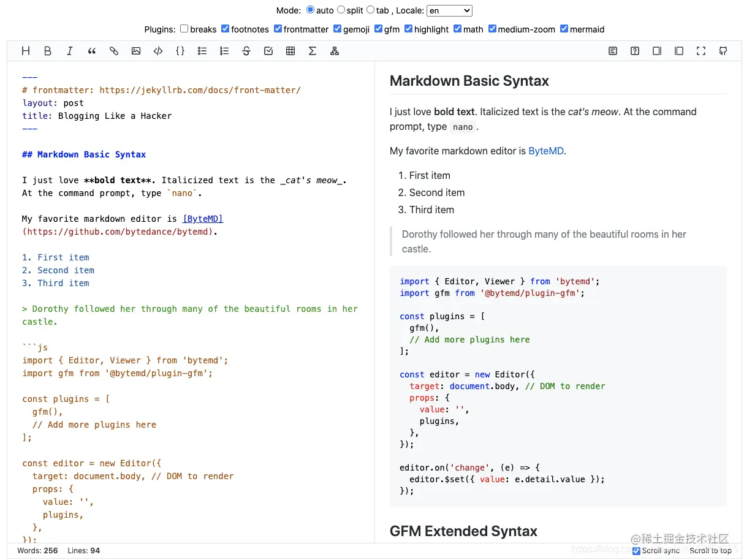This screenshot has width=744, height=560.
Task: Disable the medium-zoom plugin checkbox
Action: (x=492, y=29)
